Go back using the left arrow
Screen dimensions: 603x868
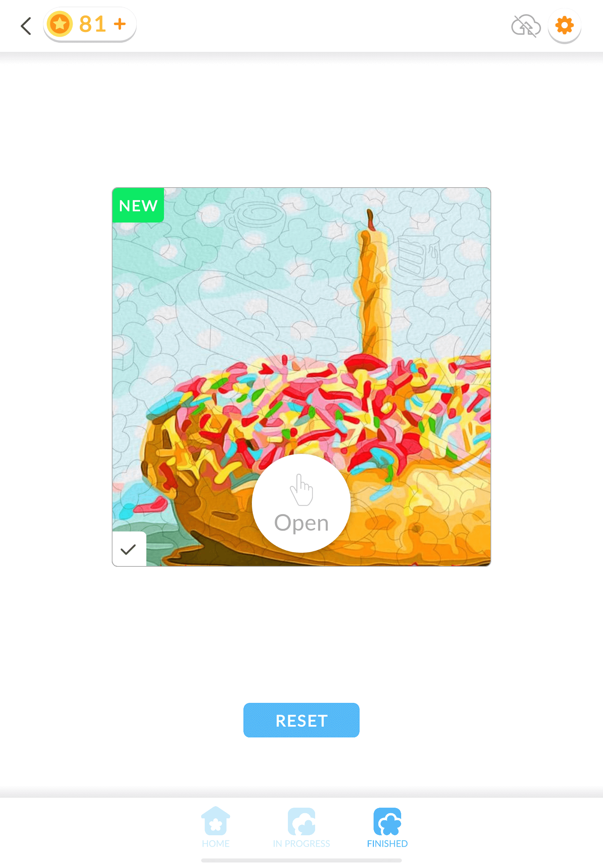(x=26, y=26)
